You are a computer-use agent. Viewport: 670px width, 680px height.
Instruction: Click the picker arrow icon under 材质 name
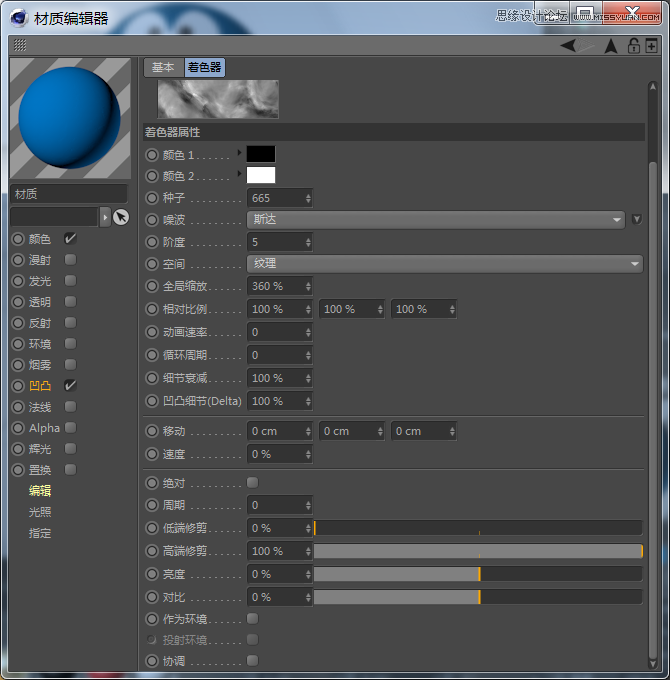[121, 217]
